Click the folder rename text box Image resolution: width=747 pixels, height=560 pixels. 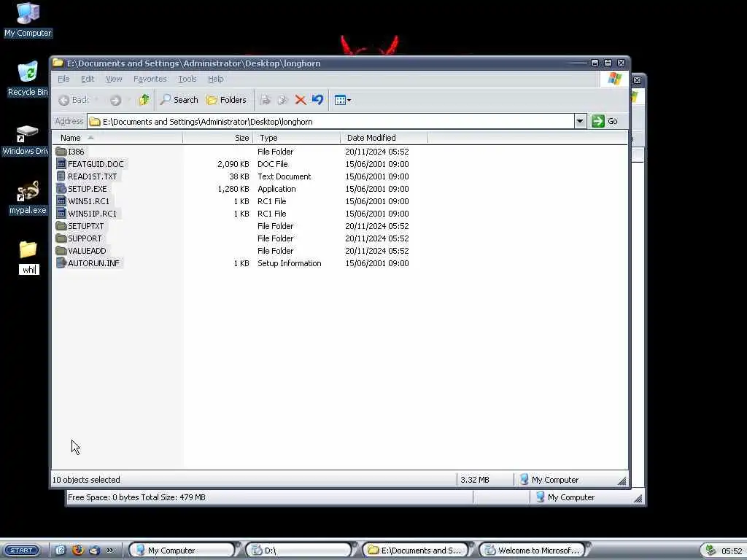(29, 270)
